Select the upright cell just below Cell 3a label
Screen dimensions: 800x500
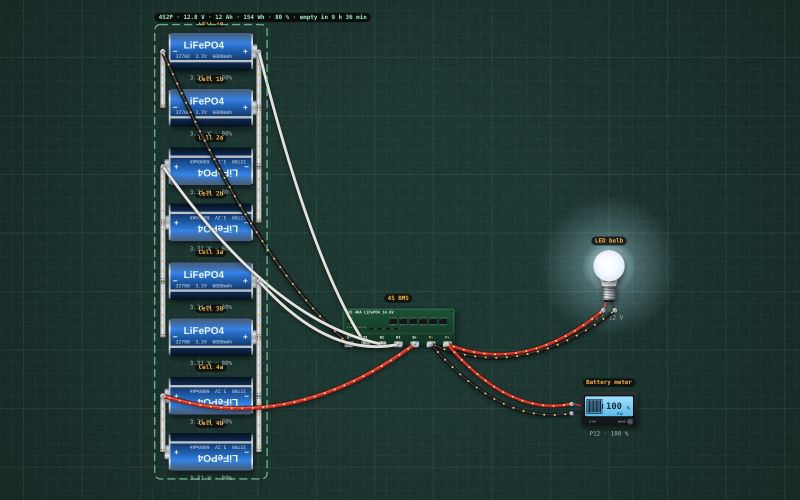[211, 281]
